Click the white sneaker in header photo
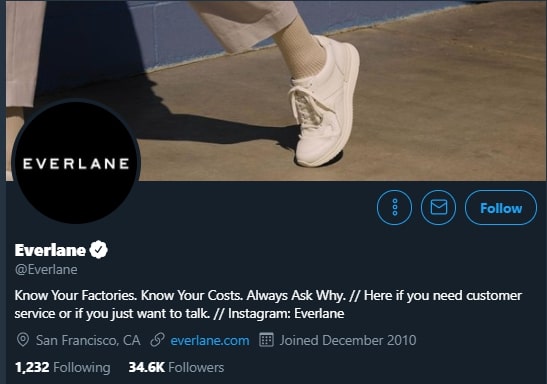Viewport: 547px width, 384px height. point(324,101)
